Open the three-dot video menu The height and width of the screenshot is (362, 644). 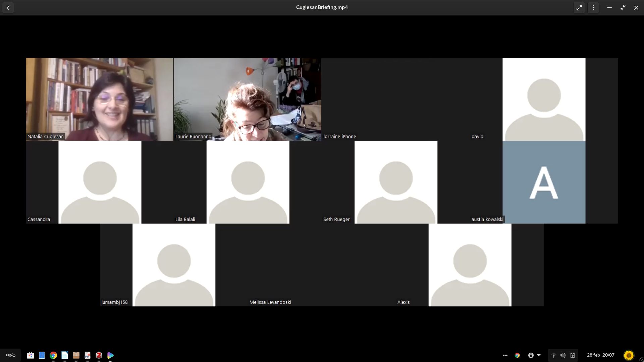[x=593, y=8]
